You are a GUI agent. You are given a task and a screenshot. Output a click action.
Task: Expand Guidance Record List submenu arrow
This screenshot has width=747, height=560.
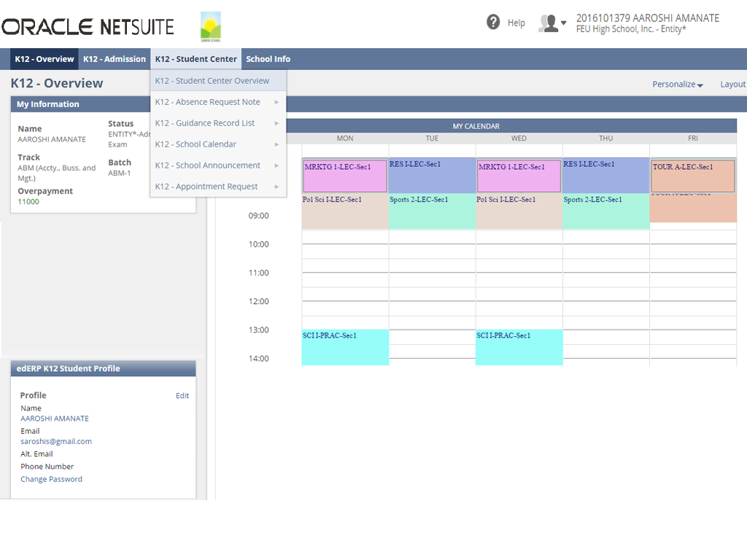(x=276, y=123)
